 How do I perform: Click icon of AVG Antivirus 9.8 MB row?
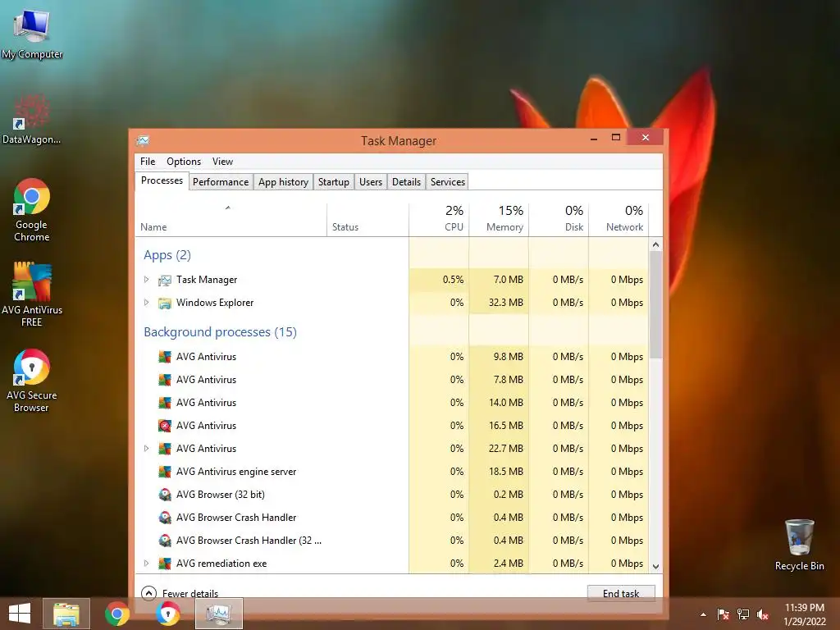click(164, 357)
